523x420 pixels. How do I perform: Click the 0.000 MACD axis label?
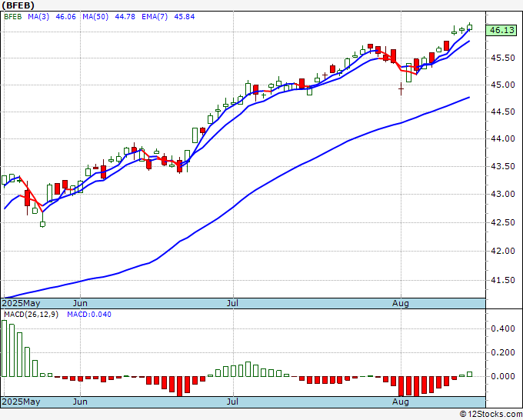503,376
